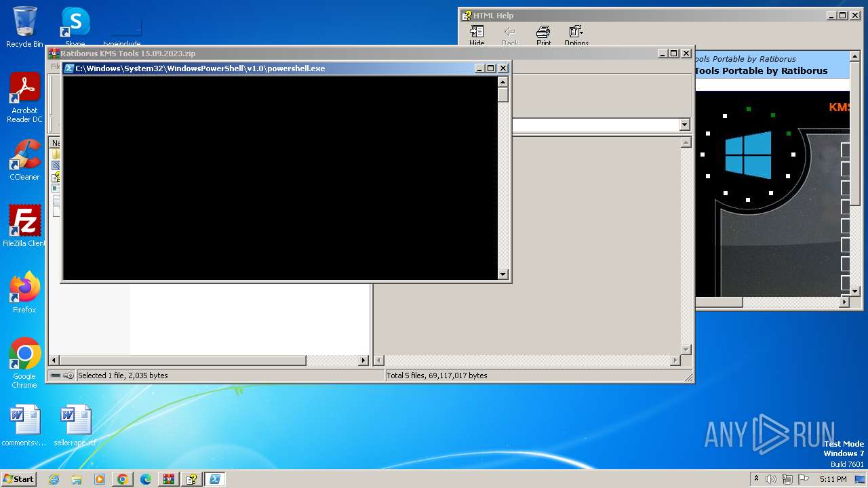Open the Recycle Bin desktop icon

(24, 27)
